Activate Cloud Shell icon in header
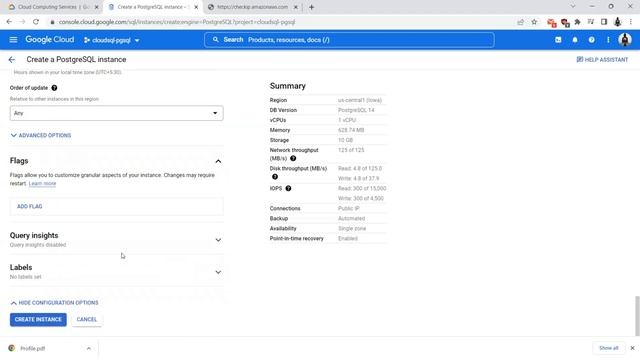Image resolution: width=640 pixels, height=360 pixels. click(558, 40)
